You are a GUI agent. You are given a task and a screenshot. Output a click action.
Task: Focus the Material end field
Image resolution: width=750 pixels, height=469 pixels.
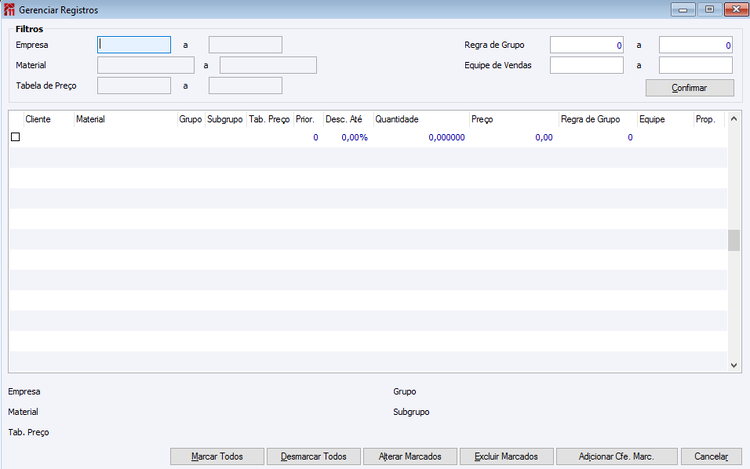(x=268, y=65)
